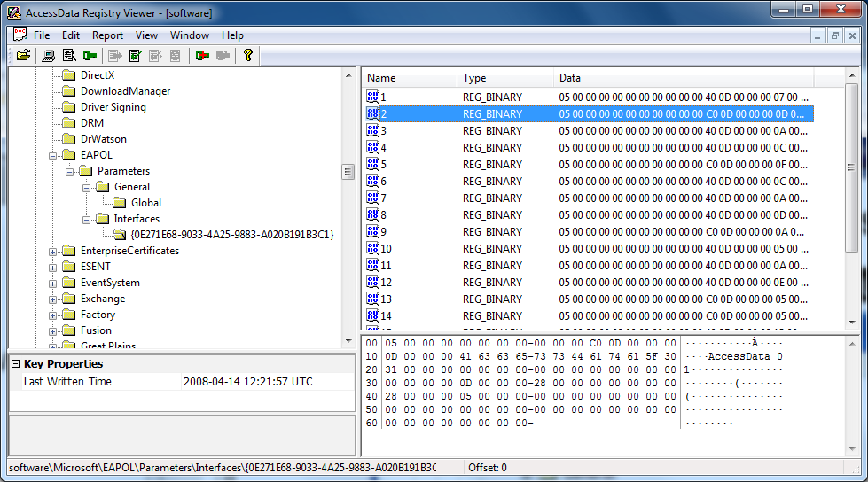Viewport: 868px width, 482px height.
Task: Click the computer view toolbar icon
Action: [x=49, y=55]
